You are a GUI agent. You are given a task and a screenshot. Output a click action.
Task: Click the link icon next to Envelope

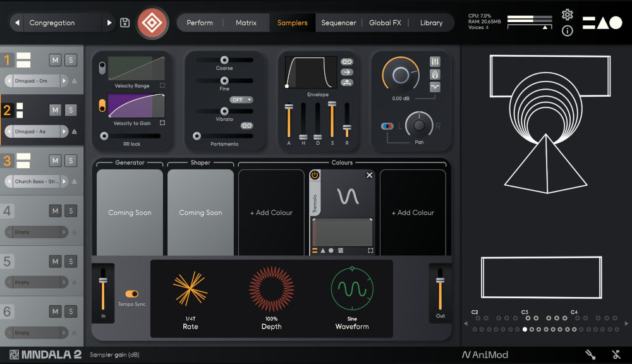(347, 62)
